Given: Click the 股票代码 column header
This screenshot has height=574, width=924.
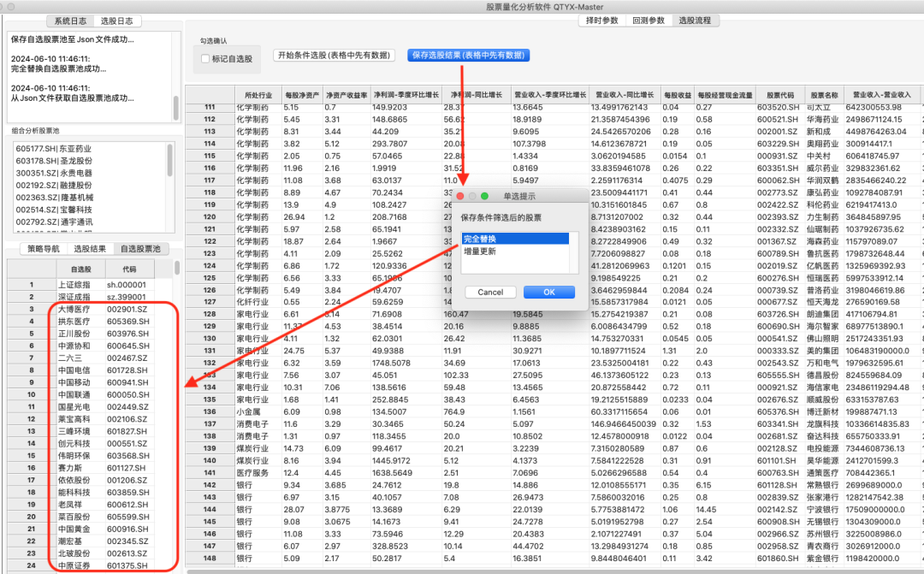Looking at the screenshot, I should 781,94.
